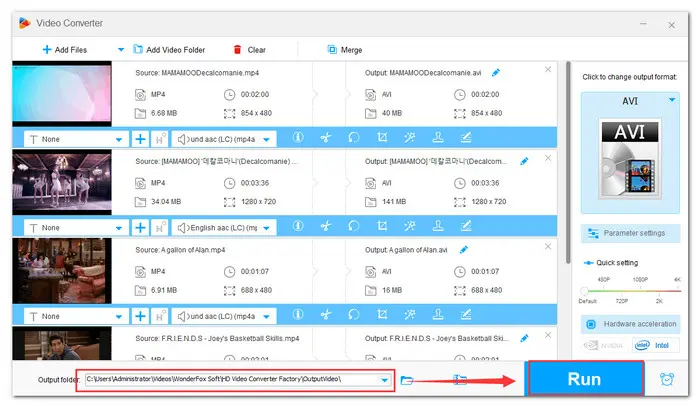Open file info for the MAMAMOODecalcomanie.mp4 row

tap(298, 137)
